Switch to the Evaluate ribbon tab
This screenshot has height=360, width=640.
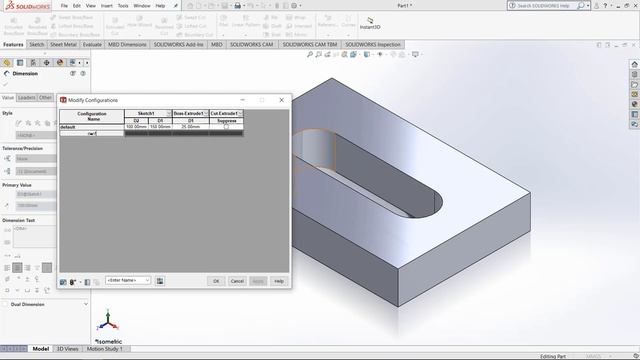[x=92, y=44]
